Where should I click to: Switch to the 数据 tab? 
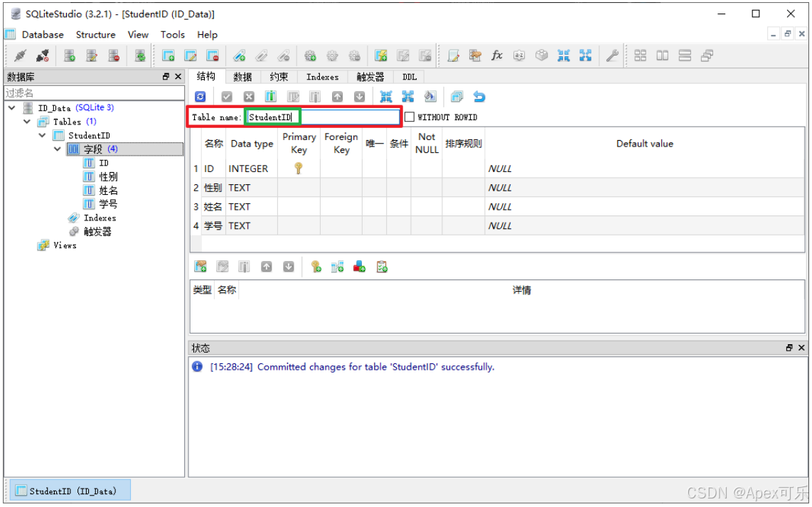pyautogui.click(x=242, y=78)
